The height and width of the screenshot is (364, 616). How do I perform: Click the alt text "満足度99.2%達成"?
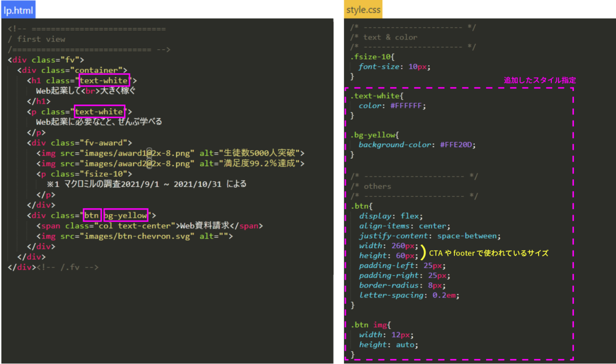[x=258, y=163]
